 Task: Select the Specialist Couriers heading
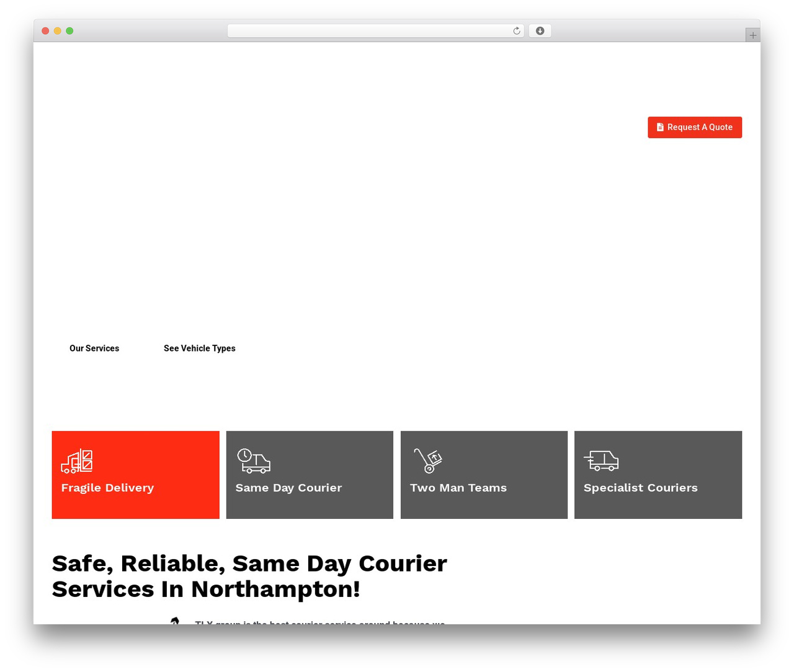[641, 488]
